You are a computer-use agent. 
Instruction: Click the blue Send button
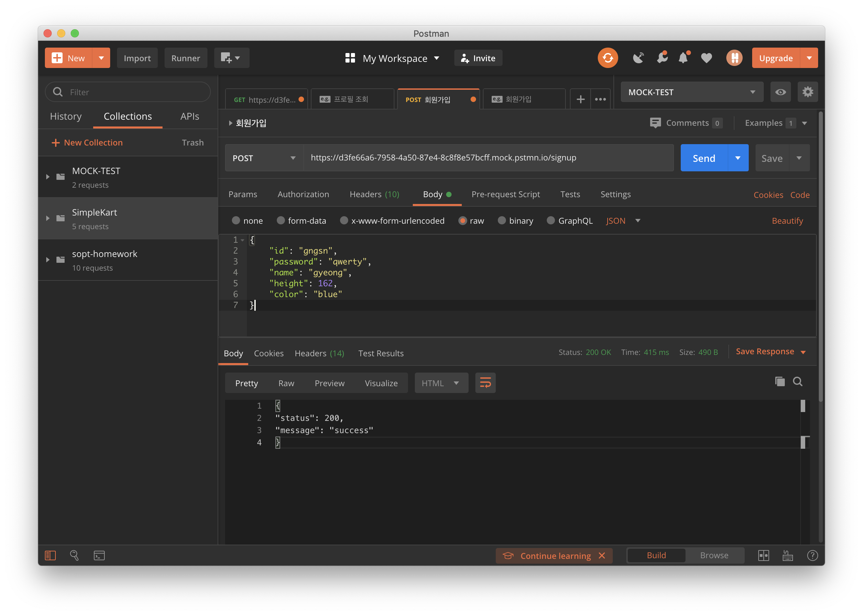tap(704, 158)
